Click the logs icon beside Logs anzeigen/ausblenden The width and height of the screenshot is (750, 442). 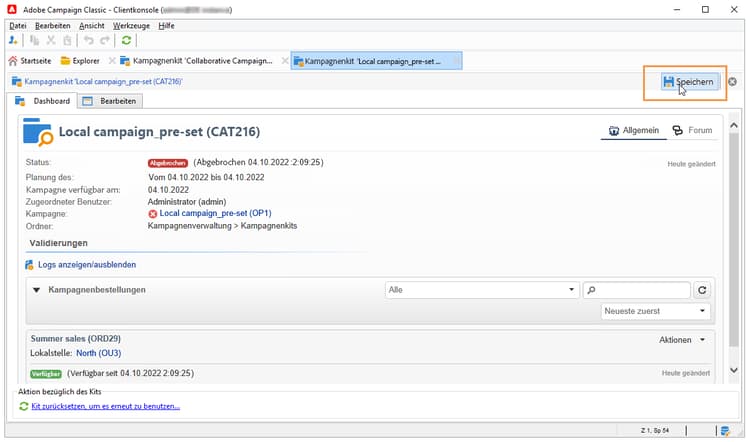29,265
